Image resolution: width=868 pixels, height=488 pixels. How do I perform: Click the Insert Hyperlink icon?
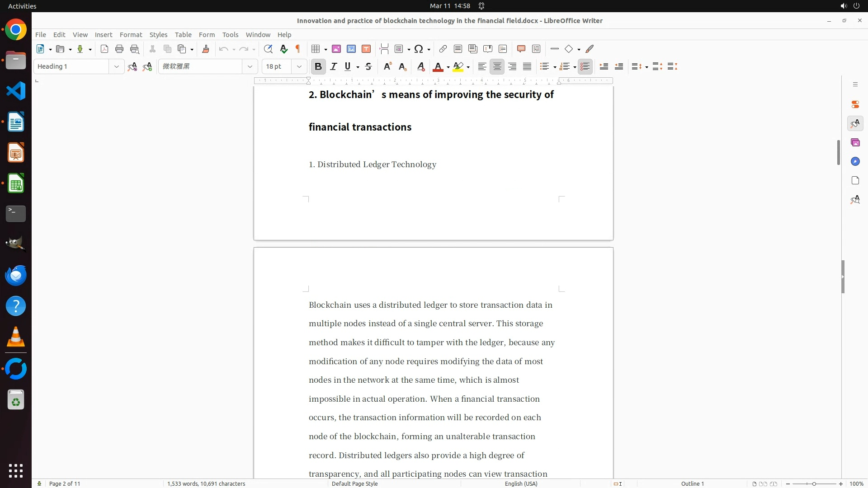click(443, 49)
